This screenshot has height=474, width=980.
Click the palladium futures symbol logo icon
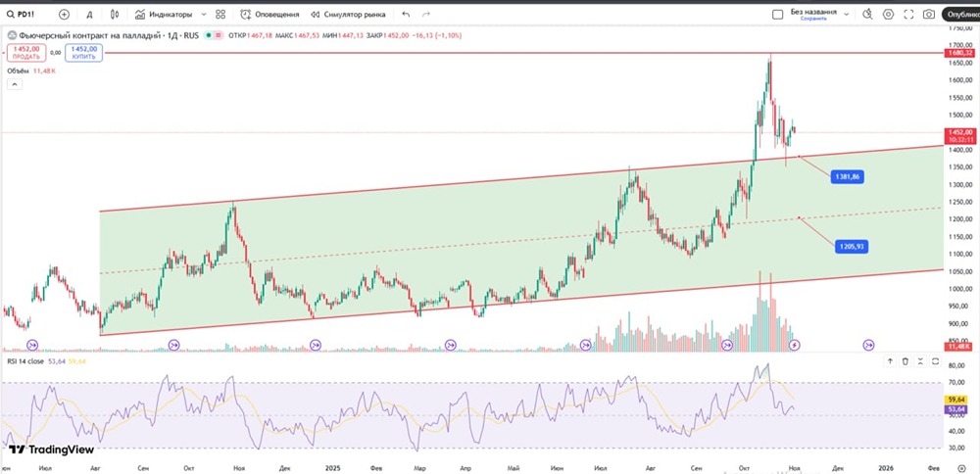point(12,35)
